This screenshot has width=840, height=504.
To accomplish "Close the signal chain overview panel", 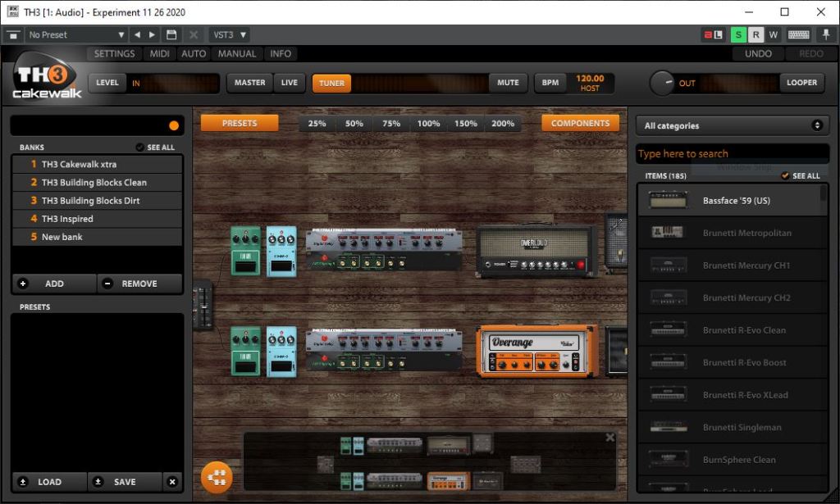I will 609,438.
